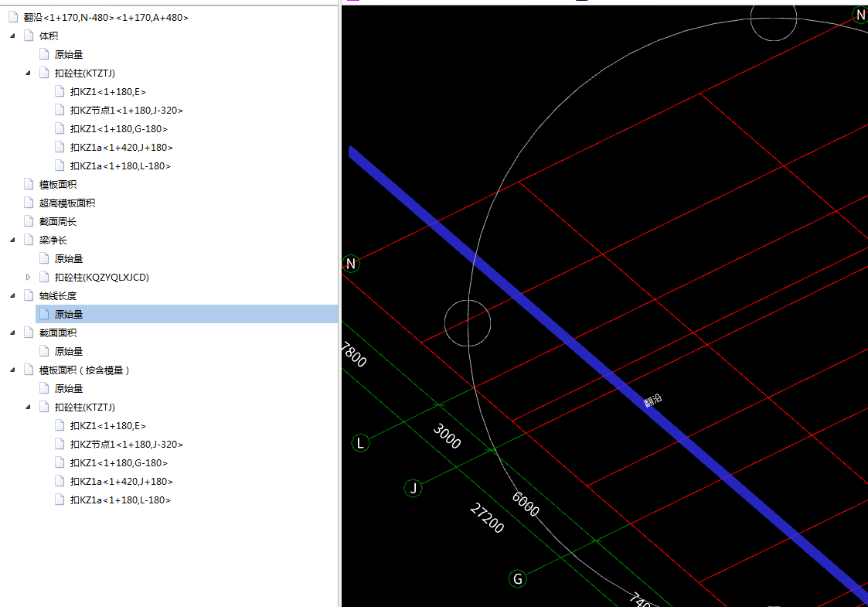This screenshot has height=607, width=868.
Task: Select 原始量 under 梁净长
Action: [x=69, y=258]
